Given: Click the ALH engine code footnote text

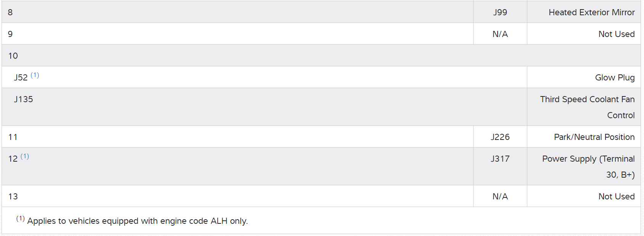Looking at the screenshot, I should point(137,221).
